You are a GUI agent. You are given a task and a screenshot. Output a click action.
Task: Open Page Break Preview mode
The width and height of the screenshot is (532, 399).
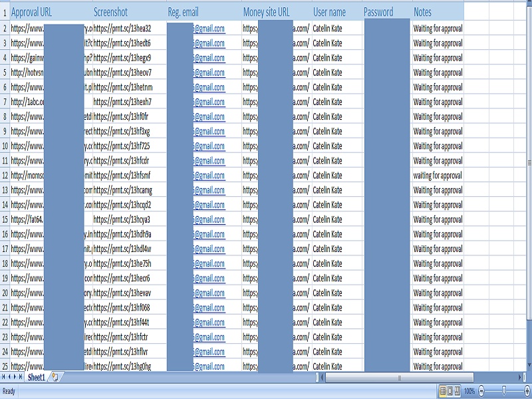click(457, 392)
